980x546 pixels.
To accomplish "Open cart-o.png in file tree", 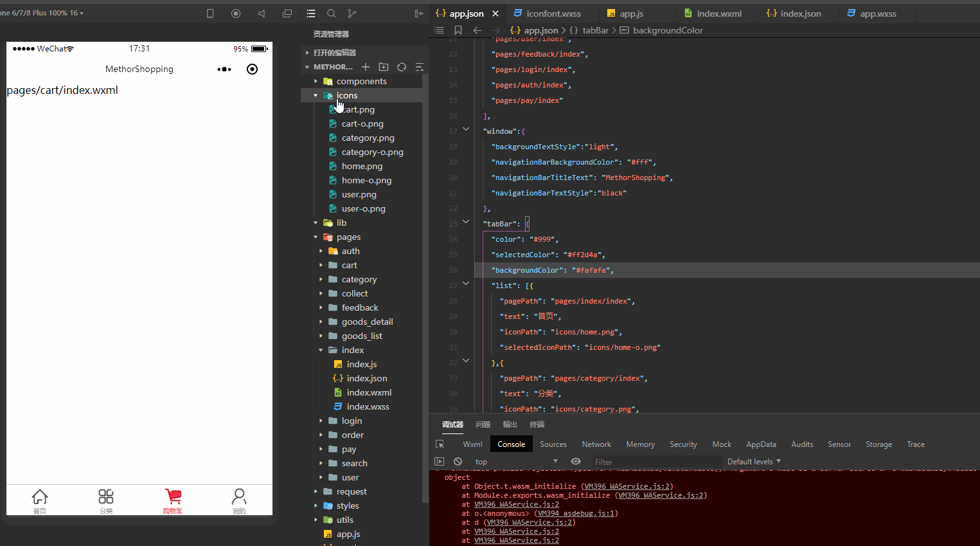I will point(362,123).
